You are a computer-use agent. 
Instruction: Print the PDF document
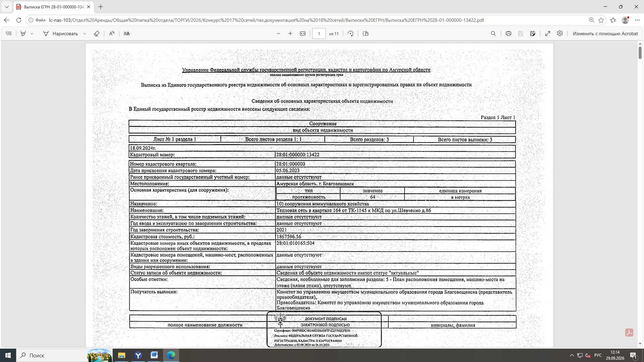508,34
